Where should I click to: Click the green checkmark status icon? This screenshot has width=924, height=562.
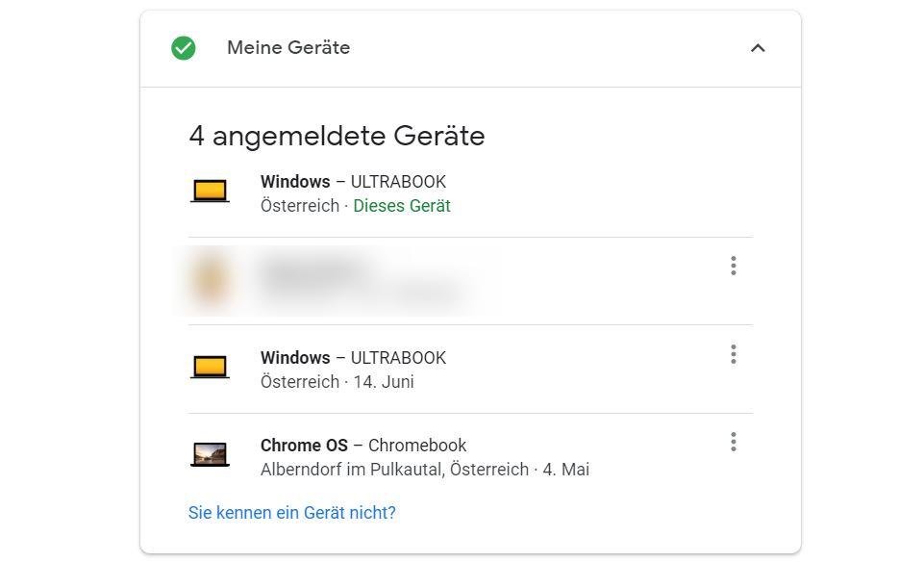(x=183, y=48)
